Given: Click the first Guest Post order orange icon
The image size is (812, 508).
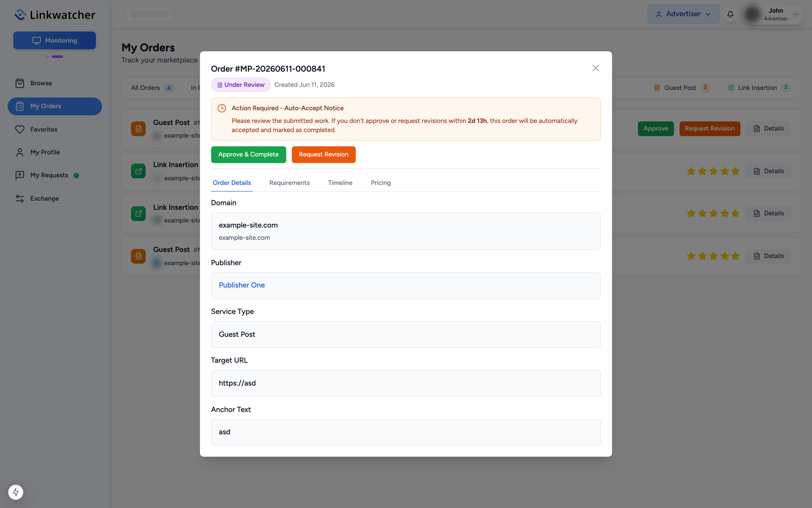Looking at the screenshot, I should coord(138,129).
